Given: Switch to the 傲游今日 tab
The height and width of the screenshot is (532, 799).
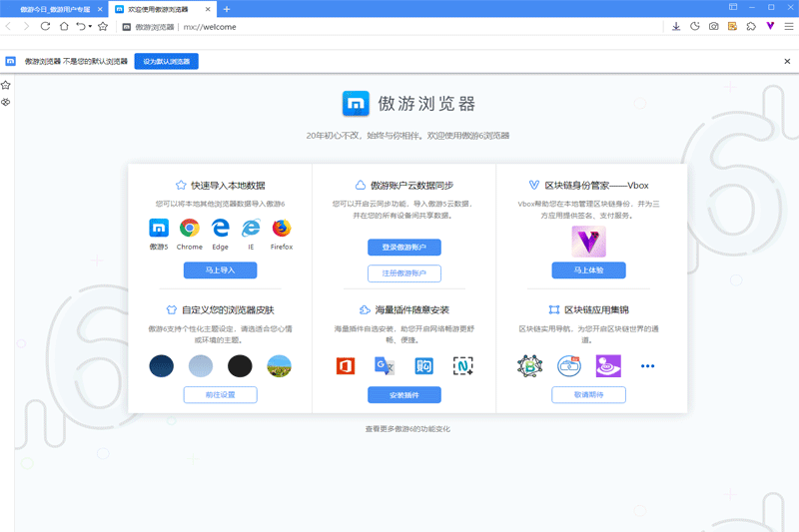Looking at the screenshot, I should point(55,9).
